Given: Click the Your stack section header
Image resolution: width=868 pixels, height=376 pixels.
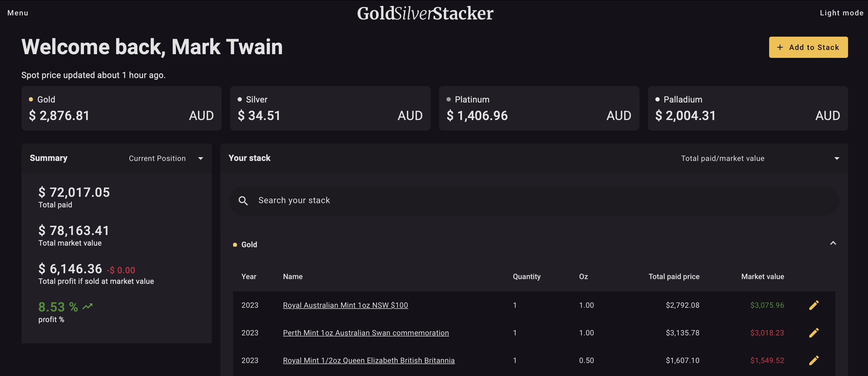Looking at the screenshot, I should 249,158.
